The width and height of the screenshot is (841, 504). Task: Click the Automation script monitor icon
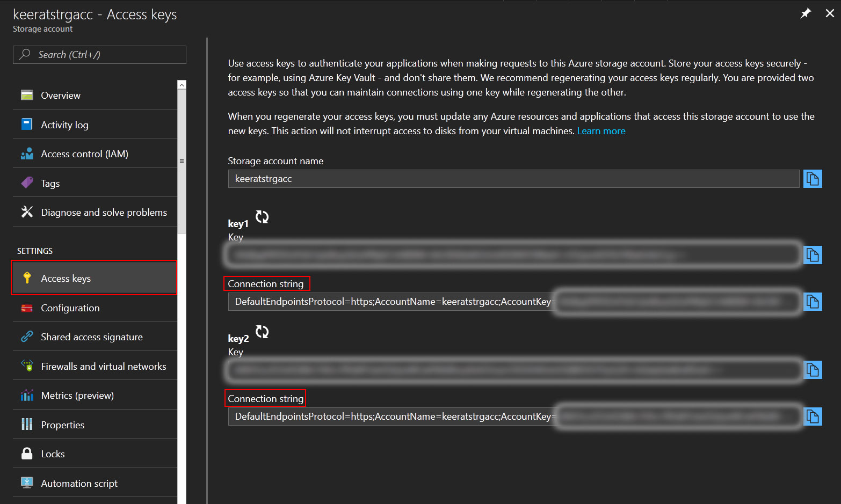pos(27,483)
